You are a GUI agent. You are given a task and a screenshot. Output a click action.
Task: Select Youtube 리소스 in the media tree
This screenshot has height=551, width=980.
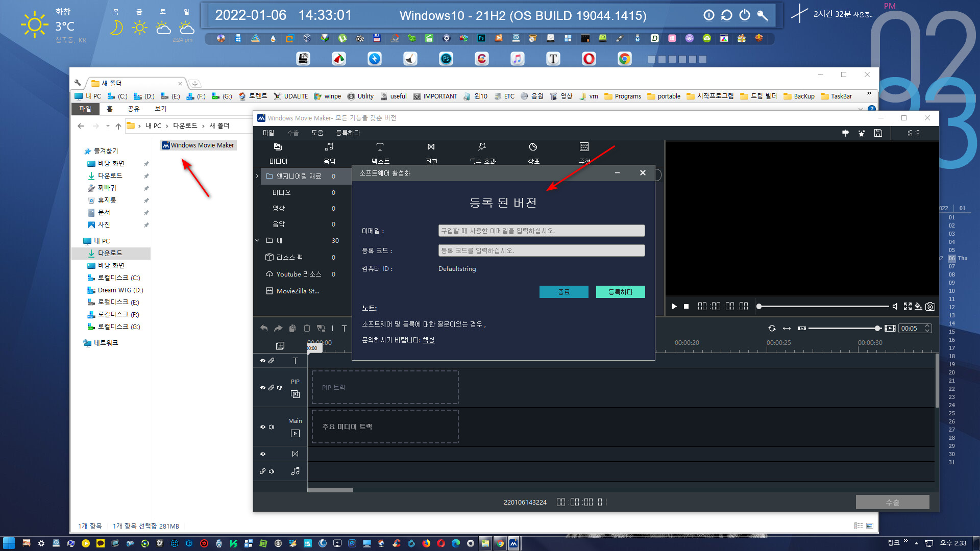pyautogui.click(x=299, y=274)
